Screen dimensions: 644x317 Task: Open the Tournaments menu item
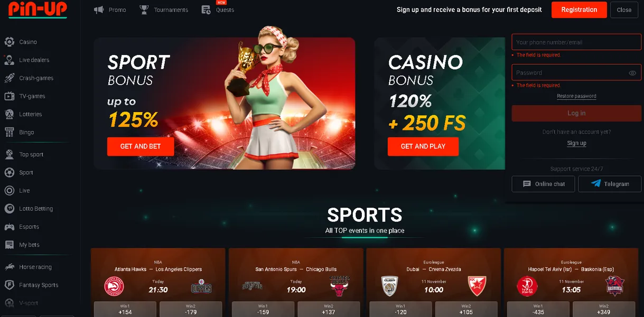point(164,10)
